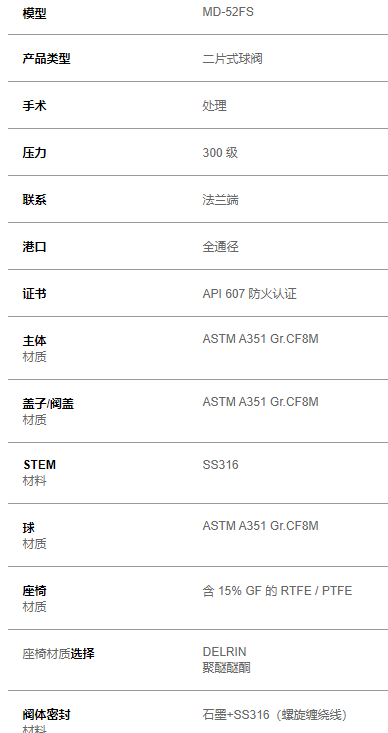Image resolution: width=388 pixels, height=733 pixels.
Task: Click the 球 材质 row label
Action: (x=35, y=536)
